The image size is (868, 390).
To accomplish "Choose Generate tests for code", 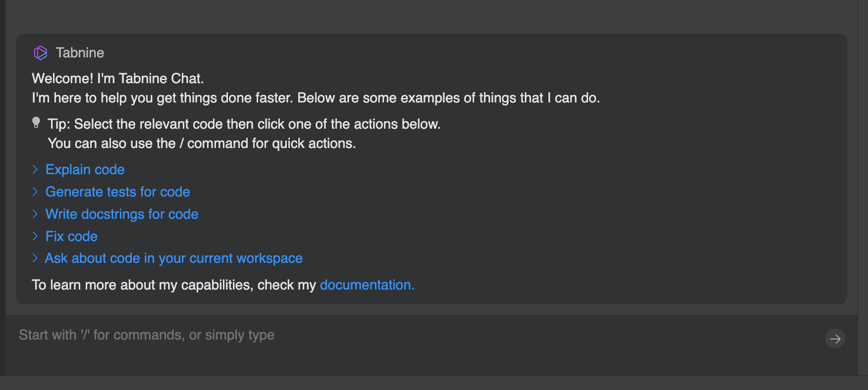I will click(117, 192).
